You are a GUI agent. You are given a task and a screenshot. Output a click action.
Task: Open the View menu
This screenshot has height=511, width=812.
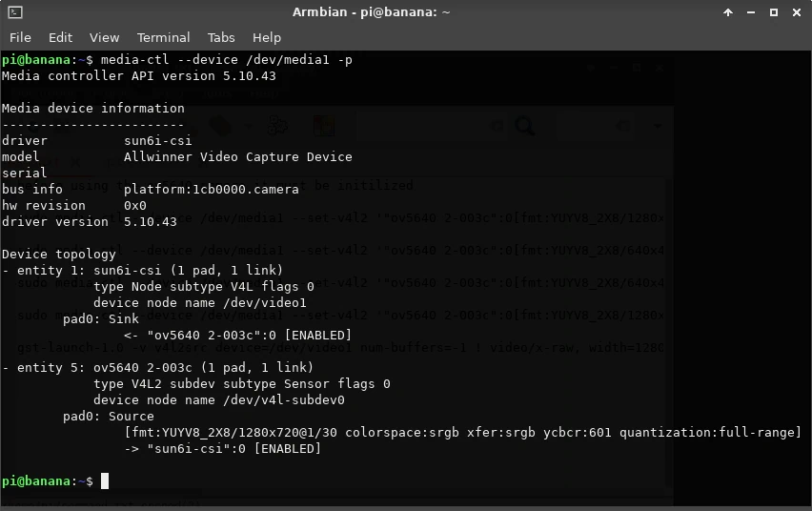tap(104, 38)
